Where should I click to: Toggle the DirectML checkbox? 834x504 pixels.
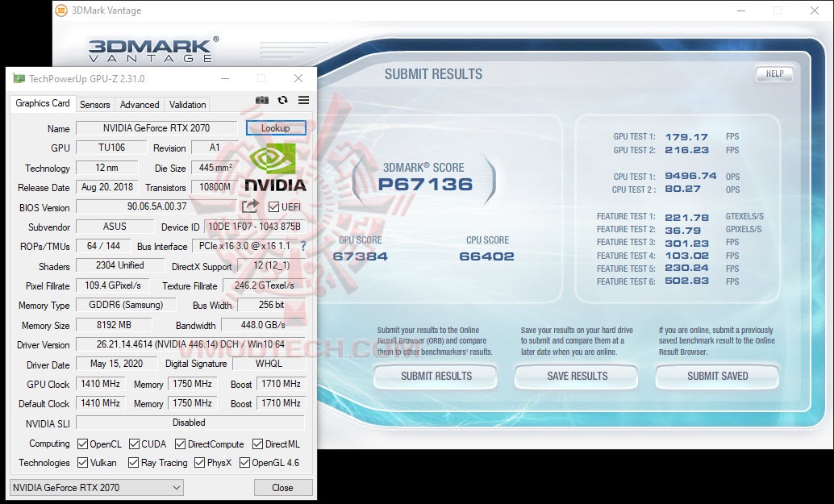(x=257, y=444)
